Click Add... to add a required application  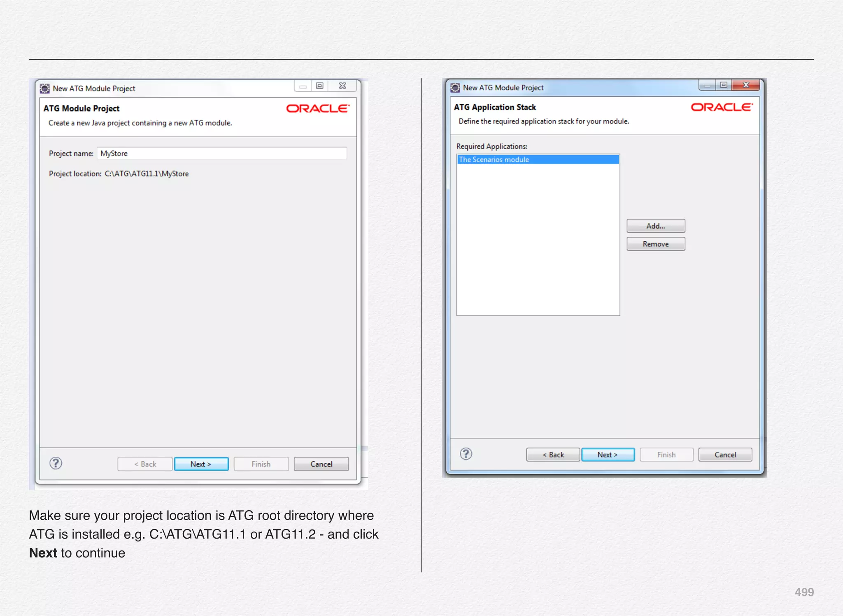point(656,226)
